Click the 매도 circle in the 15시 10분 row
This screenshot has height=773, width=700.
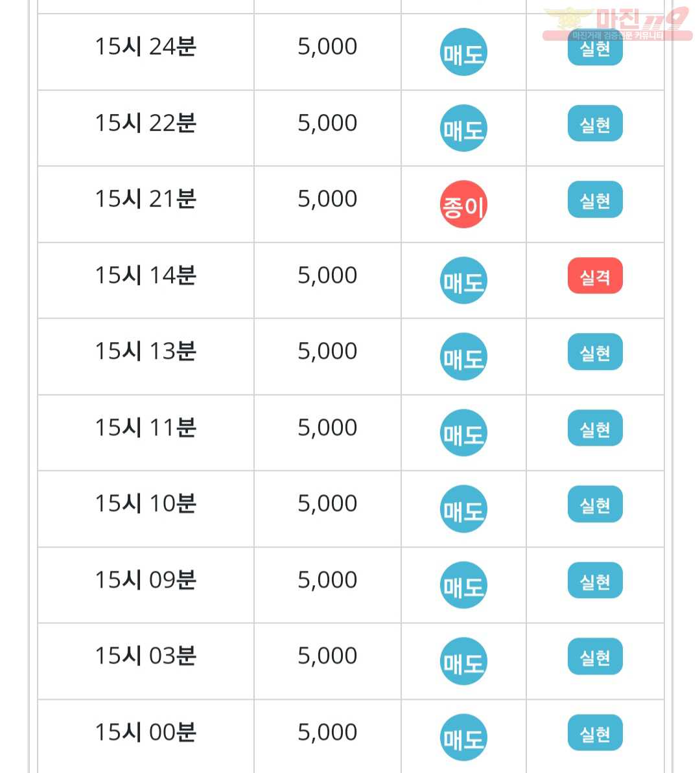463,509
